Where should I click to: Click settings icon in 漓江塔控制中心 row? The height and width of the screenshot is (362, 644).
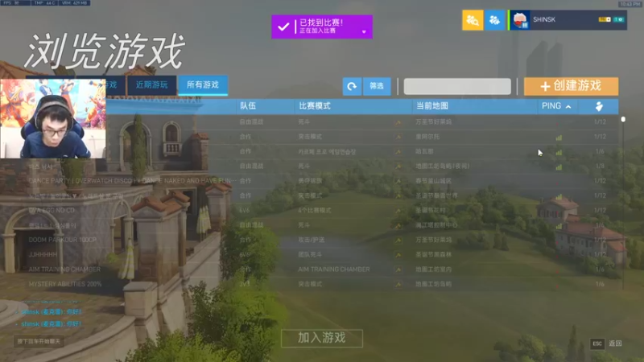[x=398, y=225]
